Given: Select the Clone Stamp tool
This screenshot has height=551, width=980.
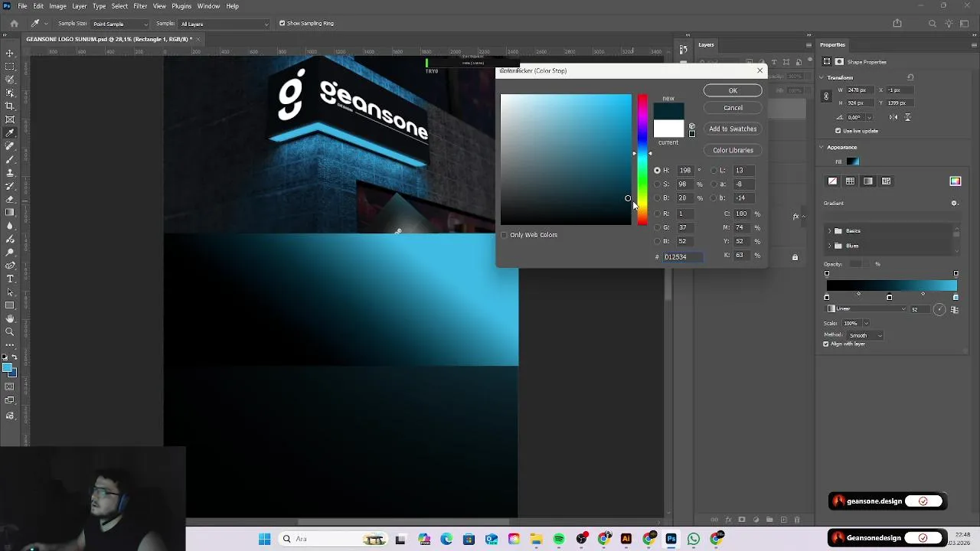Looking at the screenshot, I should pos(10,172).
